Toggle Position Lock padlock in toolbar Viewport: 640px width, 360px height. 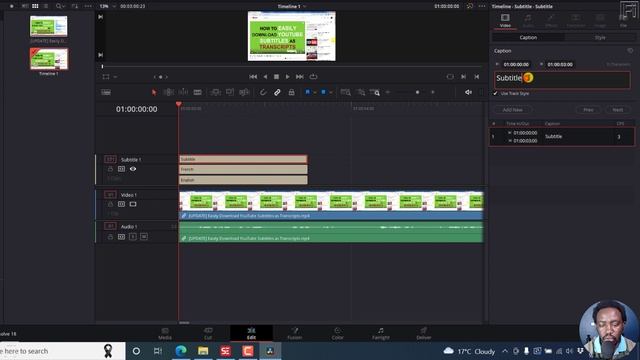click(x=291, y=92)
